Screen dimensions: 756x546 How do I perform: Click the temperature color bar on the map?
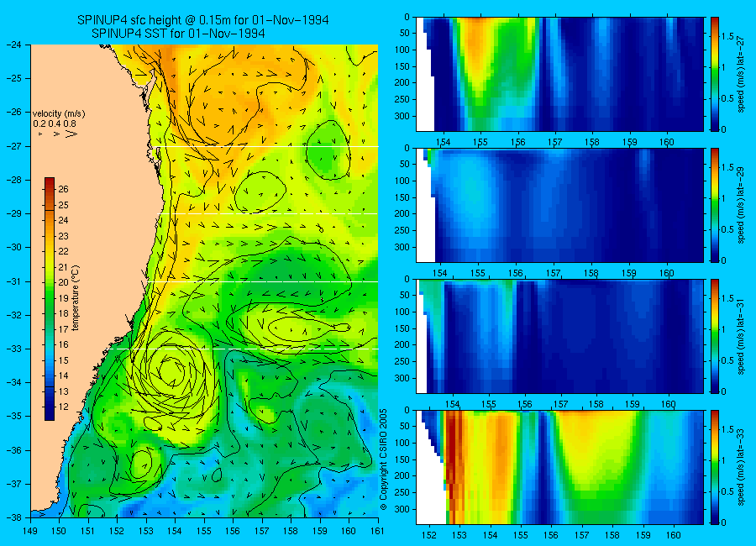point(50,299)
